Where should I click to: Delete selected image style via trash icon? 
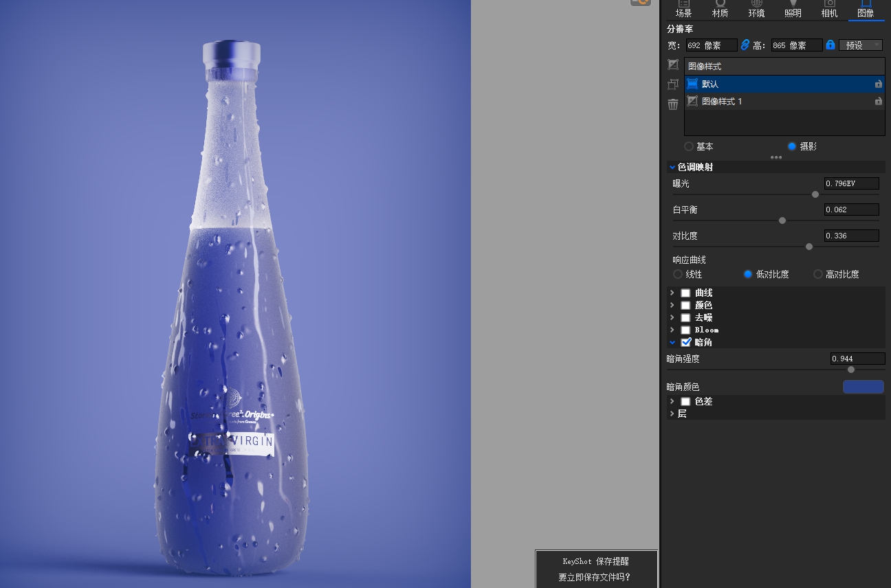click(672, 104)
